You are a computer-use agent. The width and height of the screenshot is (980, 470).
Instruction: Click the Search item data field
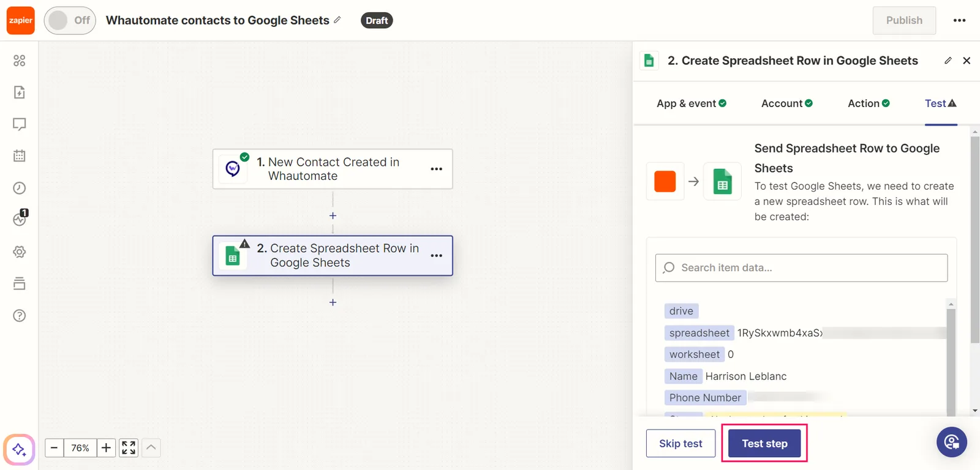point(801,268)
